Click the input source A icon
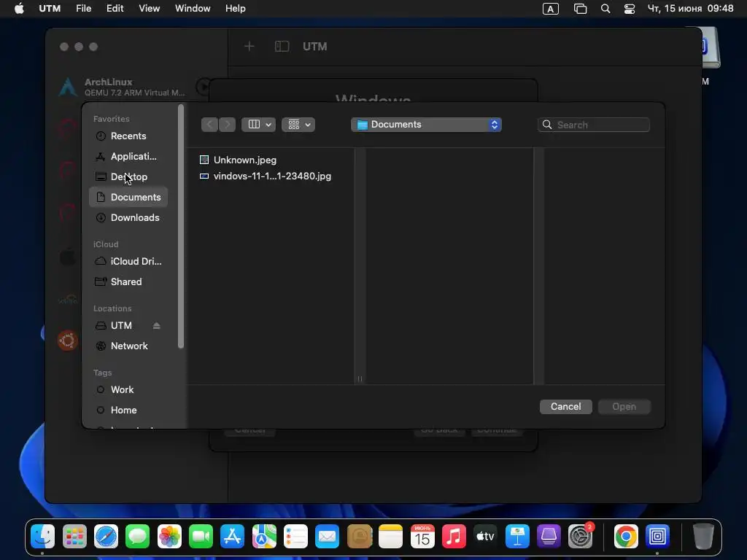The image size is (747, 560). tap(551, 9)
